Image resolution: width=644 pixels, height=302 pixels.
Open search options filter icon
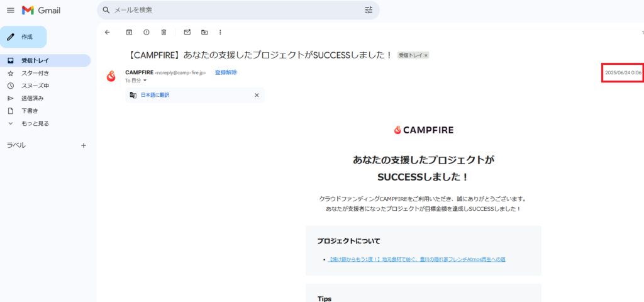tap(369, 10)
